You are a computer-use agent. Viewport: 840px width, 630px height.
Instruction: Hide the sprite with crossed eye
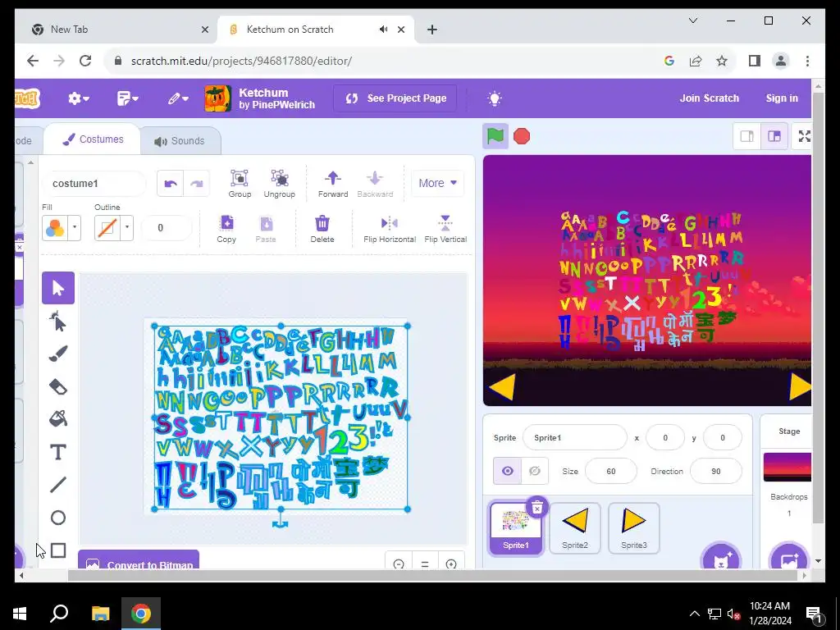(x=535, y=471)
